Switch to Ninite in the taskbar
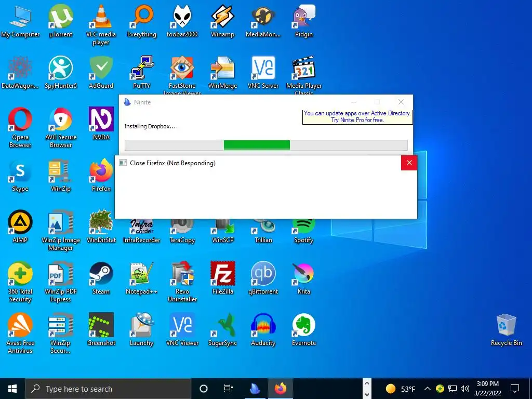This screenshot has width=532, height=399. (x=255, y=389)
